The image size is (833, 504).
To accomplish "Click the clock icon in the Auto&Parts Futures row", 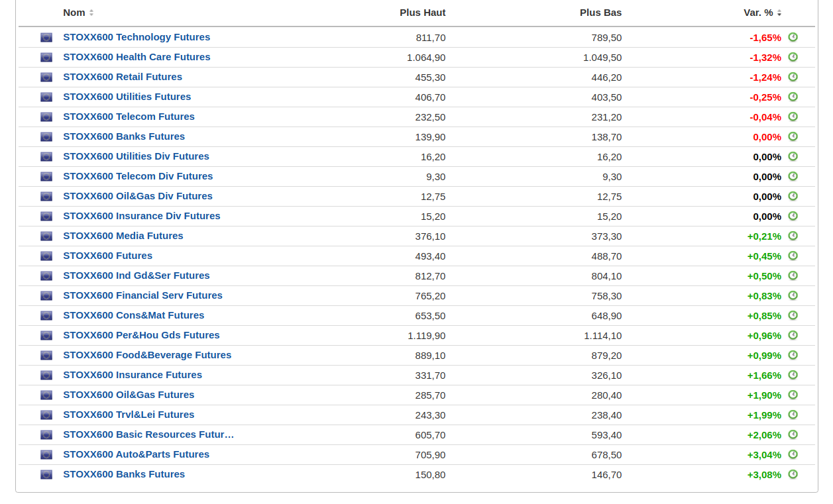I will click(793, 454).
